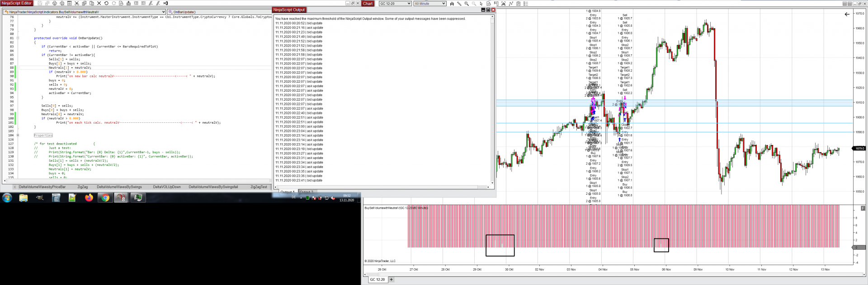Open the Chart Trader icon
The width and height of the screenshot is (868, 285).
click(496, 4)
